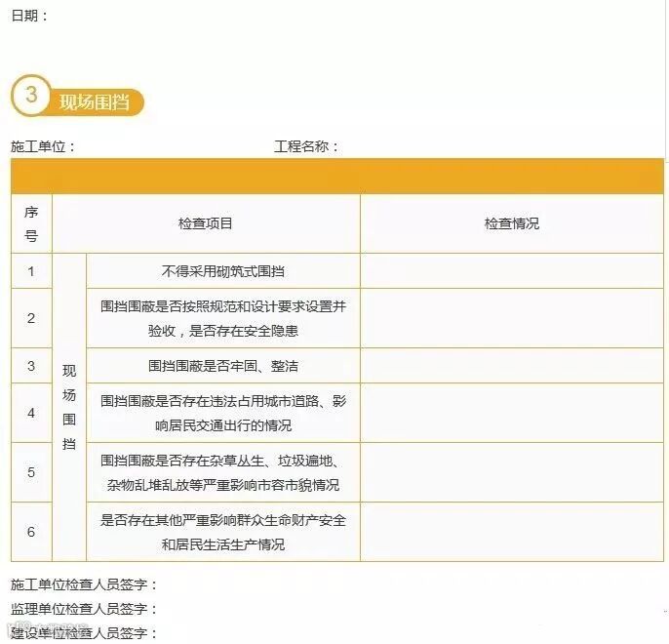The image size is (669, 644).
Task: Click 不得采用砌筑式围挡 item
Action: [223, 271]
